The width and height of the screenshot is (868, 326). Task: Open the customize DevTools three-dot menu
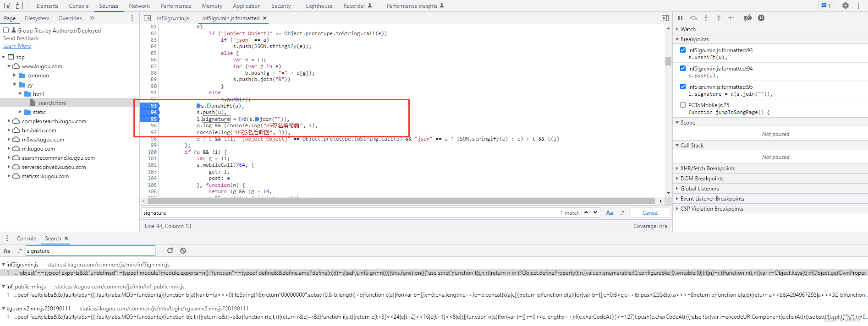click(x=858, y=5)
